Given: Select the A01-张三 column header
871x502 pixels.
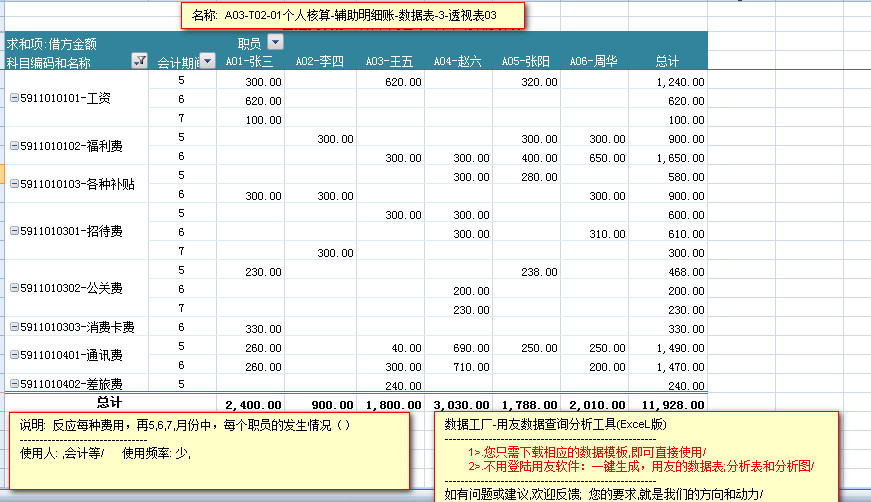Looking at the screenshot, I should click(x=248, y=62).
